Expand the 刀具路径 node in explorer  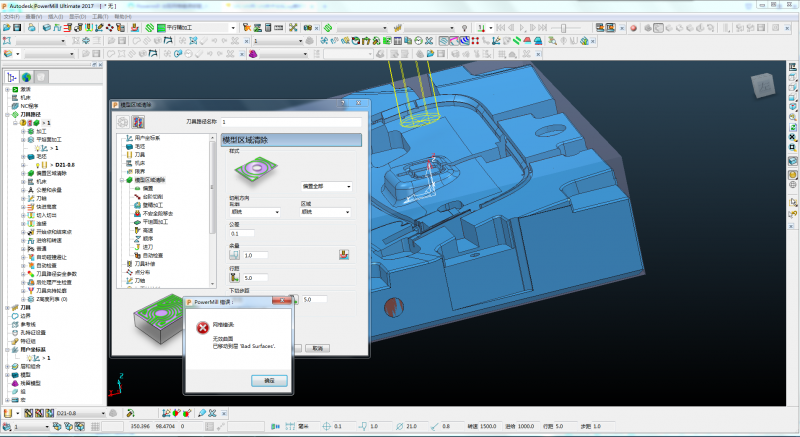[8, 115]
